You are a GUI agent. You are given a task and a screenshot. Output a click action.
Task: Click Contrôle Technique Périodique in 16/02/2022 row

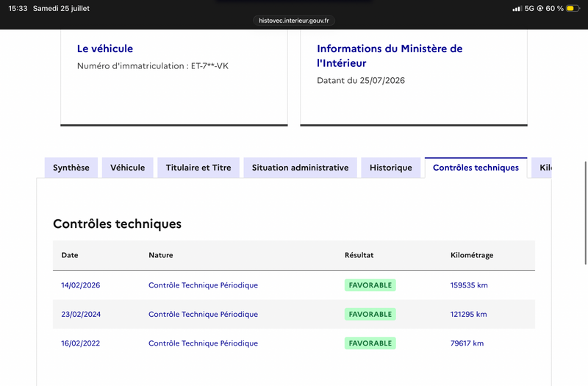click(204, 343)
